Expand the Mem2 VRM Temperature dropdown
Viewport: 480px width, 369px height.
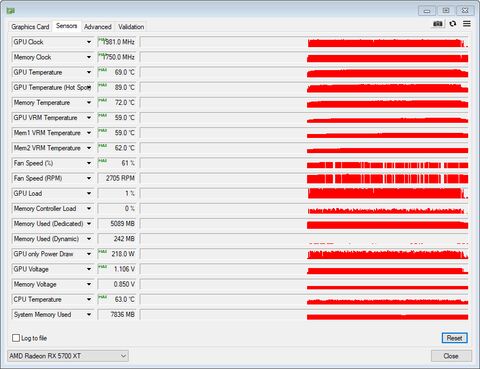[x=89, y=148]
